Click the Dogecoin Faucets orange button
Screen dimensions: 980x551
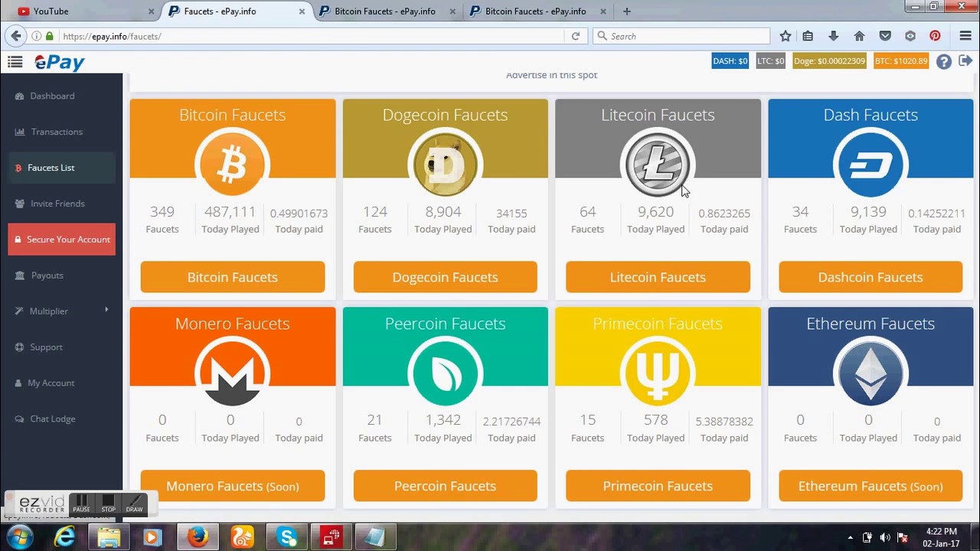click(x=445, y=277)
